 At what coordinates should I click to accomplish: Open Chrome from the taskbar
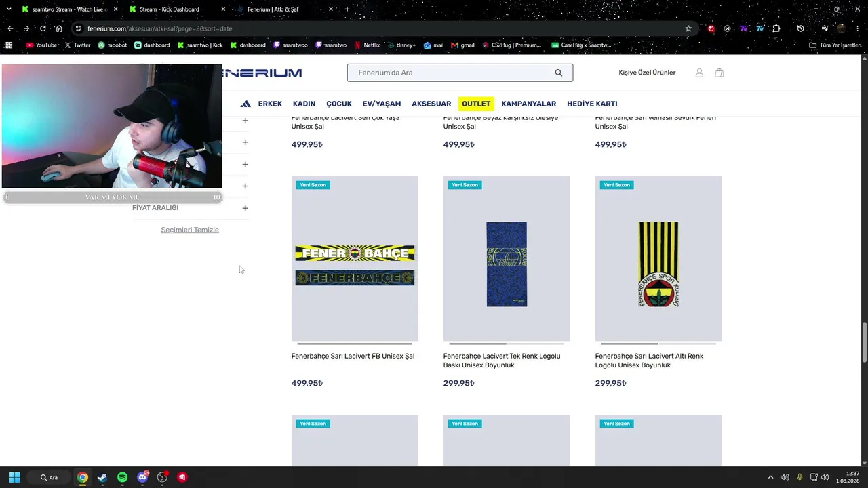click(x=82, y=477)
